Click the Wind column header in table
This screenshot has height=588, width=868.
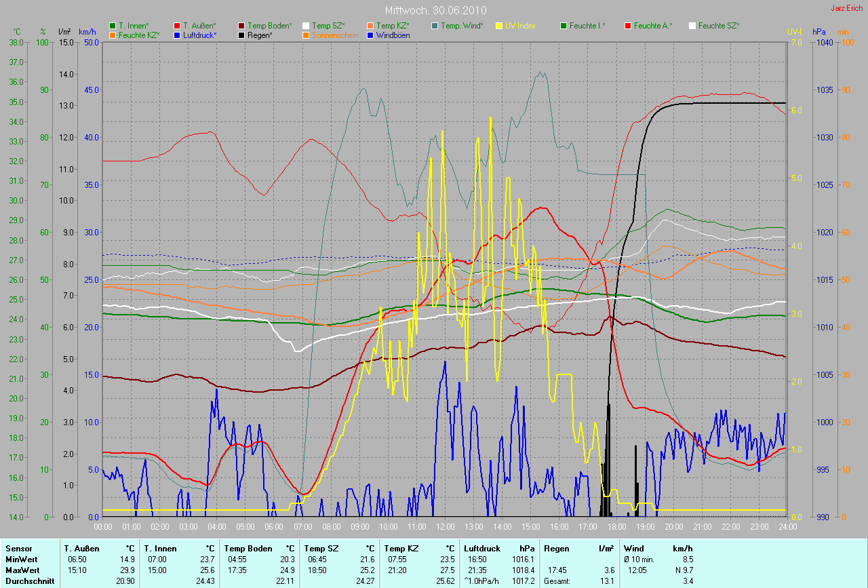click(633, 548)
